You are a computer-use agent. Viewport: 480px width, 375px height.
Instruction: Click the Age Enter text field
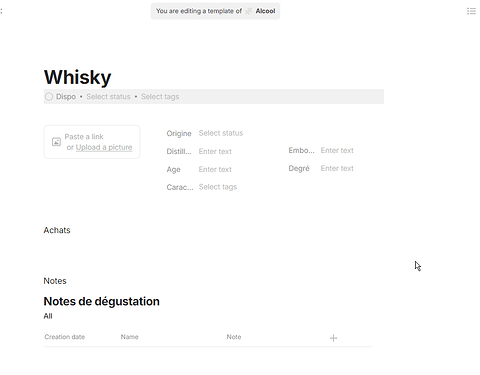click(x=215, y=169)
